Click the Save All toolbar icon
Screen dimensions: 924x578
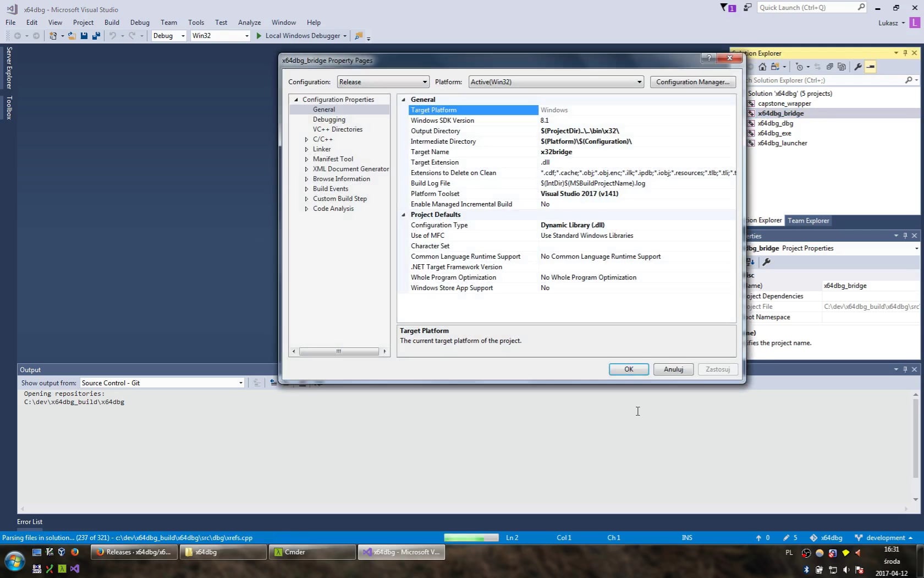pyautogui.click(x=96, y=36)
